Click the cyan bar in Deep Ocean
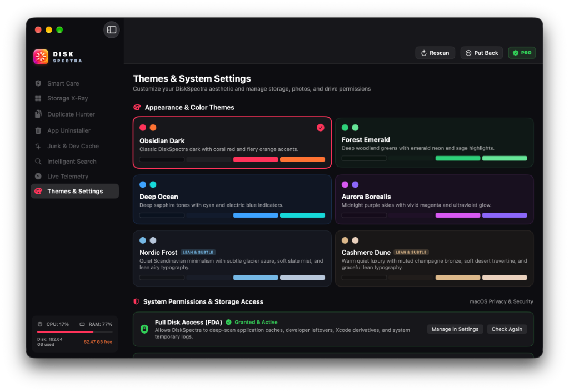 (x=302, y=215)
